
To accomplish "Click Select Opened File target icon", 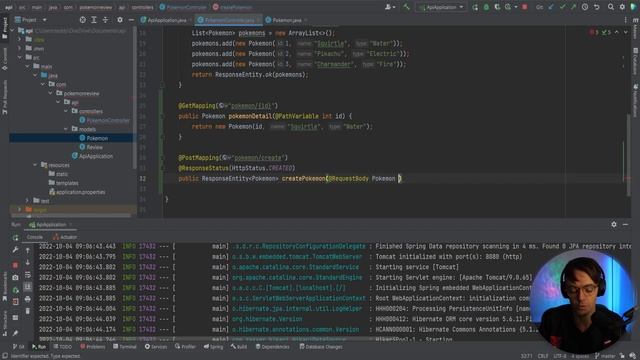I will point(82,20).
